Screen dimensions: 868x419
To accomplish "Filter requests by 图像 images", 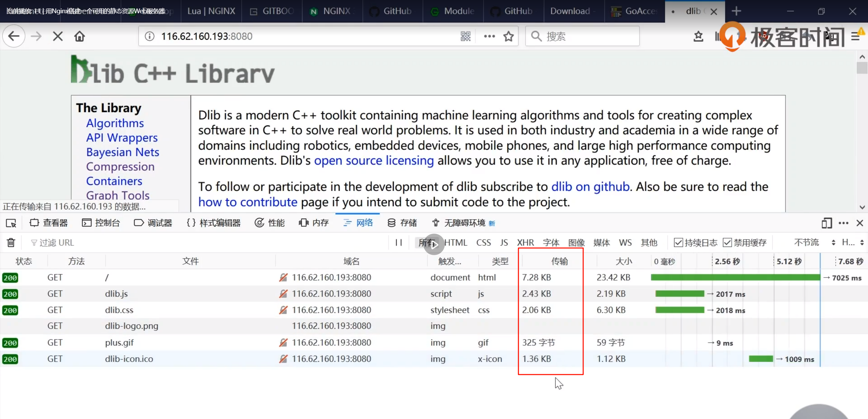I will pyautogui.click(x=576, y=243).
